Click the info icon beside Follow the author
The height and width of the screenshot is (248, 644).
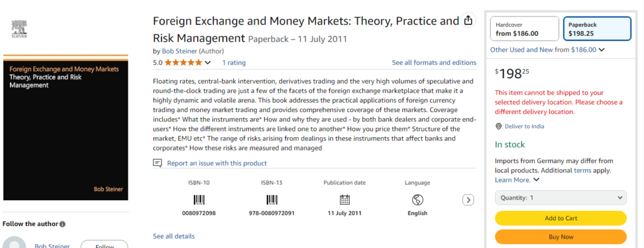point(62,224)
